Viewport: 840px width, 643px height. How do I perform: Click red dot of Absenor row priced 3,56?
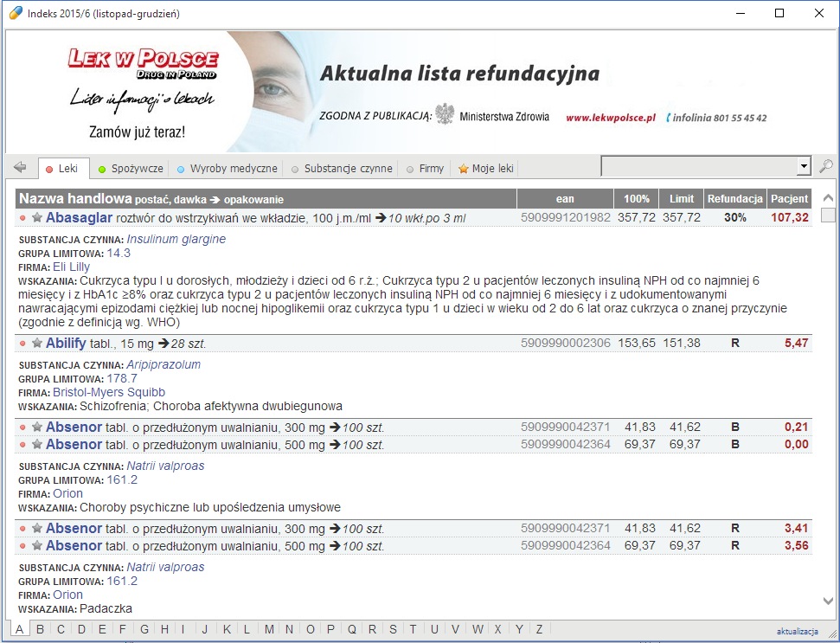pos(22,546)
